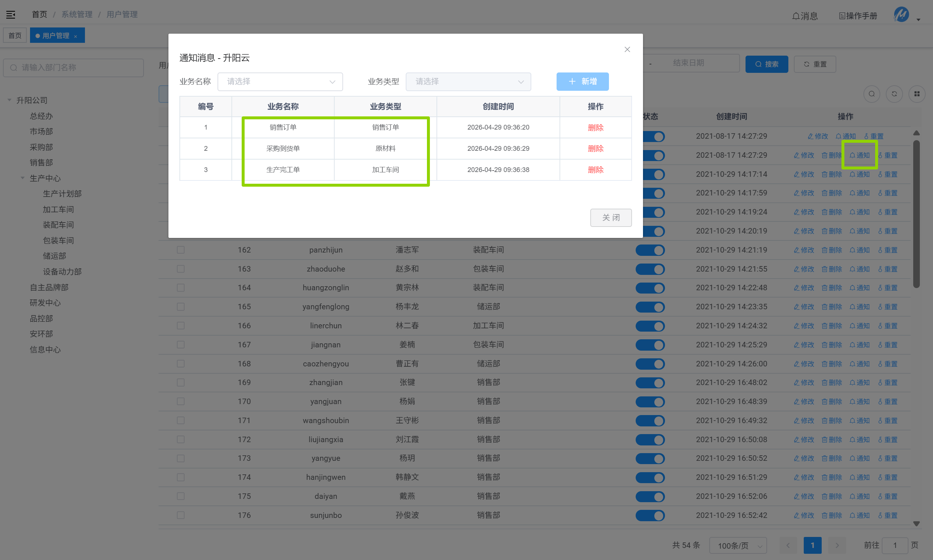Check the checkbox for row 165

tap(181, 307)
